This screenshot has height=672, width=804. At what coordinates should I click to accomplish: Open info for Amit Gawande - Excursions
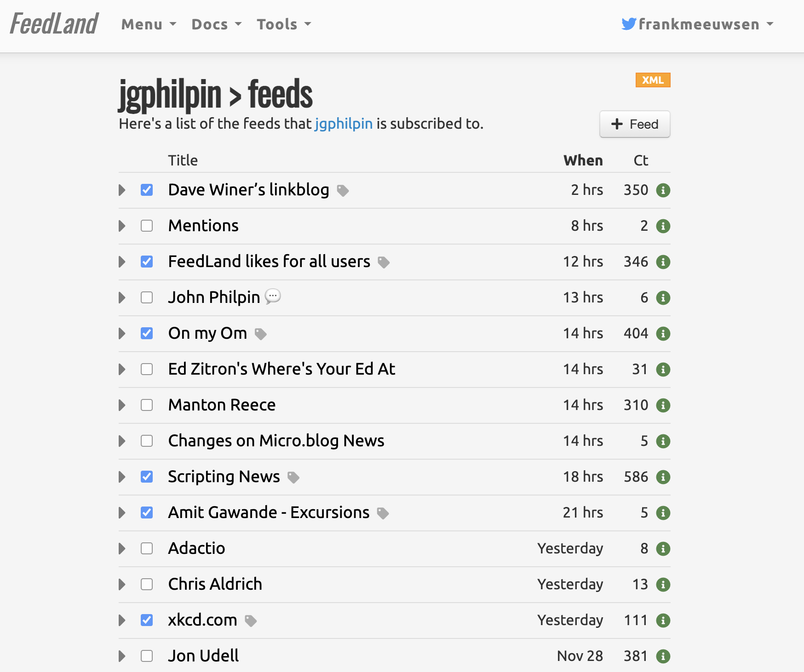663,513
